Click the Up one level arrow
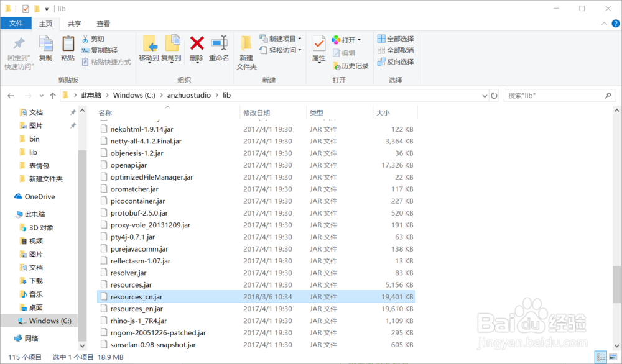Image resolution: width=622 pixels, height=364 pixels. pyautogui.click(x=53, y=96)
